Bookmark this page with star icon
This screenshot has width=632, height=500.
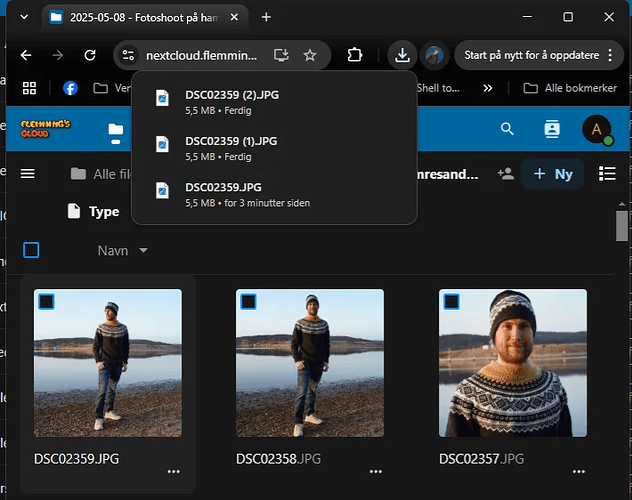pyautogui.click(x=310, y=55)
